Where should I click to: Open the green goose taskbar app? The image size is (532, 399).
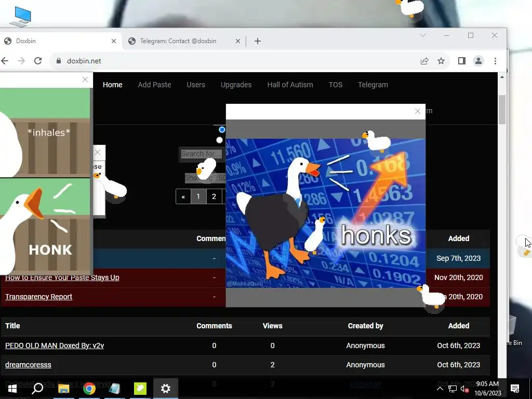140,388
